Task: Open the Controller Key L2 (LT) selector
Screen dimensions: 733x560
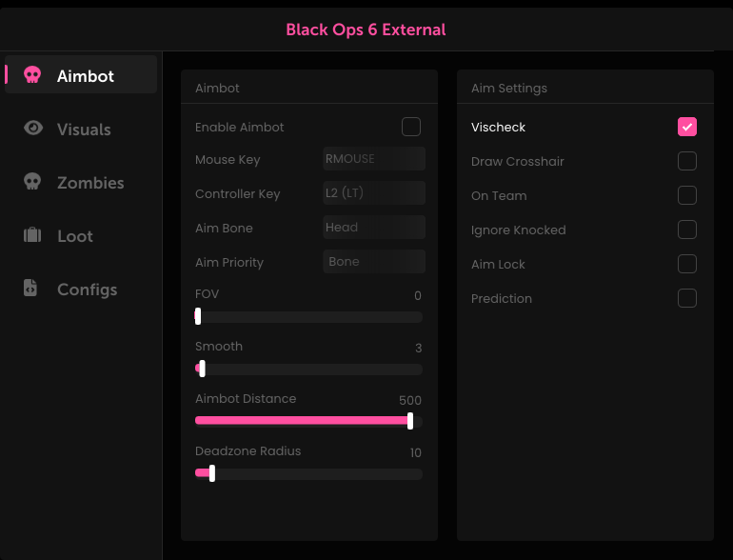Action: coord(373,193)
